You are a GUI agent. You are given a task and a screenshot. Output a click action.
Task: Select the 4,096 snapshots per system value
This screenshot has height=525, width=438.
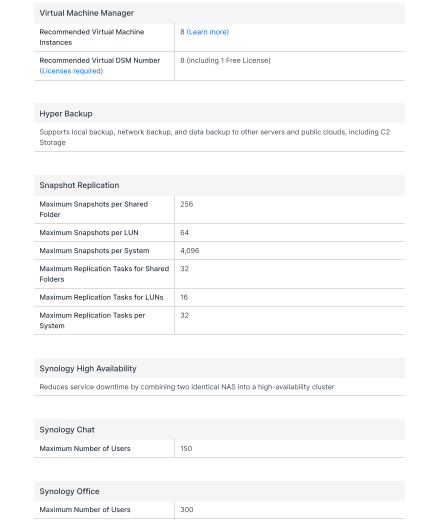190,251
